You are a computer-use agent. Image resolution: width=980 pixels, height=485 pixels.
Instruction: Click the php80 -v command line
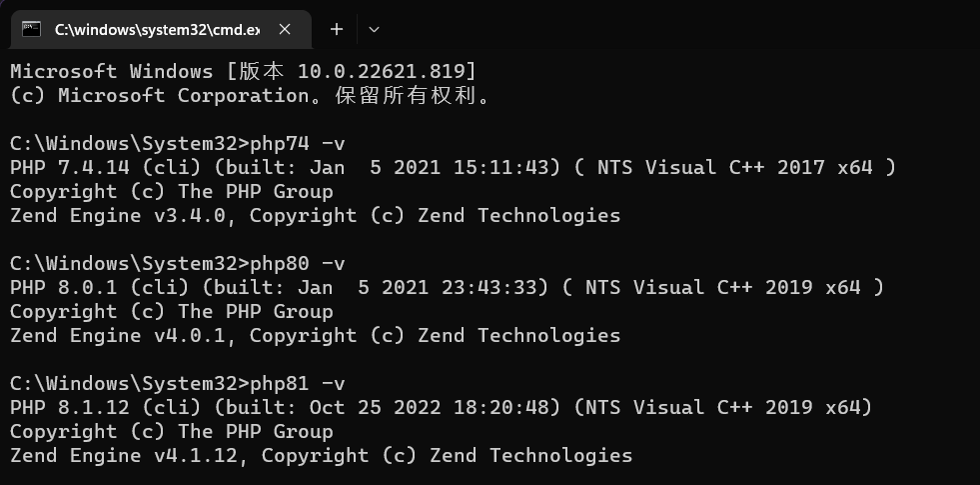point(178,264)
